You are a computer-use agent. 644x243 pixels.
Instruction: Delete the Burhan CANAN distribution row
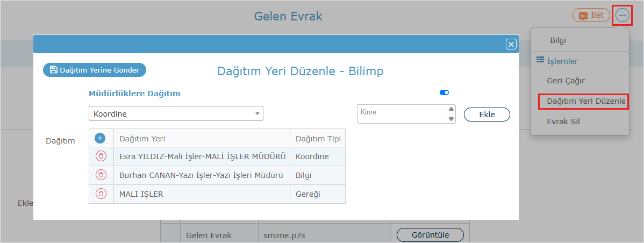(x=101, y=175)
